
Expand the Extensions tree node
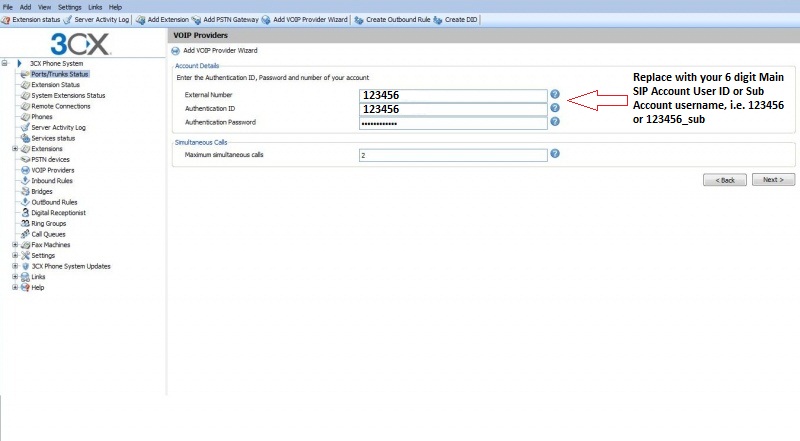(x=15, y=149)
